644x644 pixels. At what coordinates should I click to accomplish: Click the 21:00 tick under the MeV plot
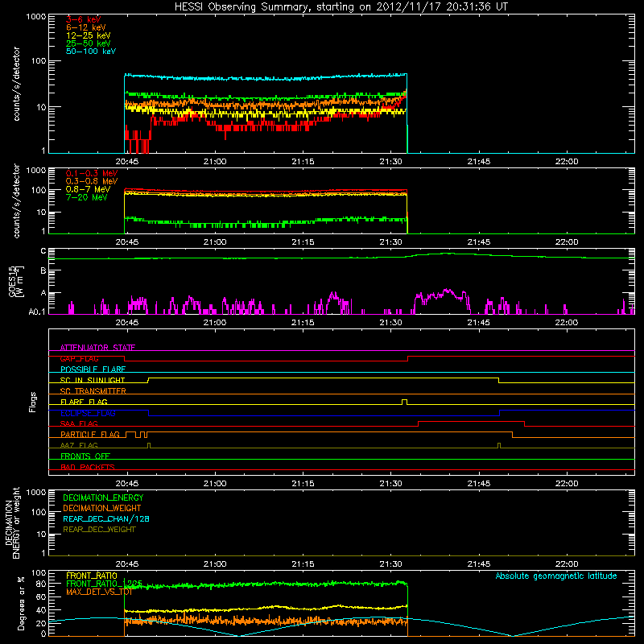pyautogui.click(x=215, y=242)
